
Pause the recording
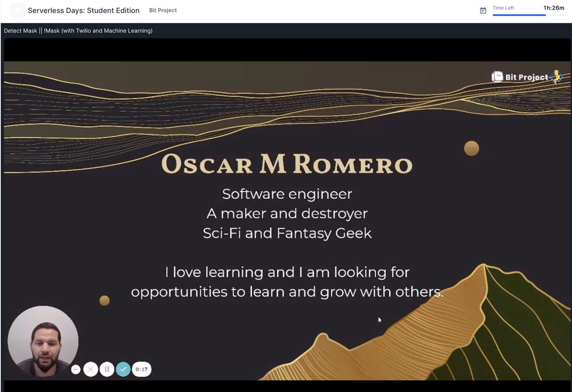pyautogui.click(x=107, y=369)
